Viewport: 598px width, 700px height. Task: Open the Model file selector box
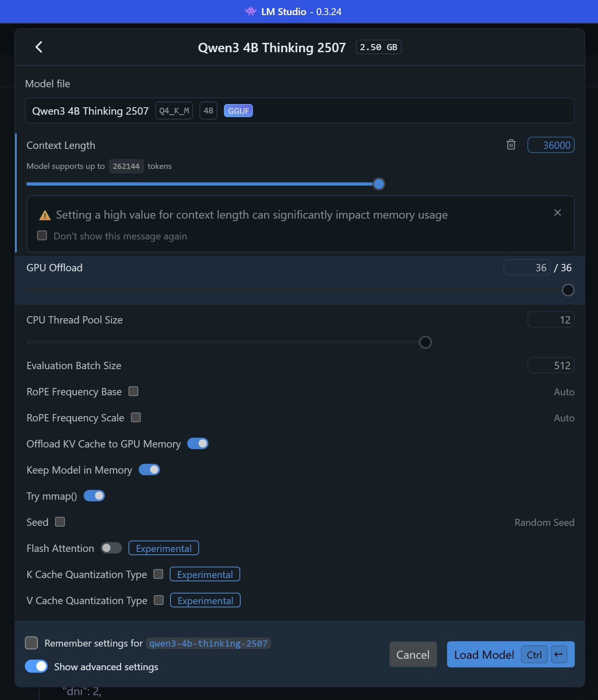[x=299, y=111]
